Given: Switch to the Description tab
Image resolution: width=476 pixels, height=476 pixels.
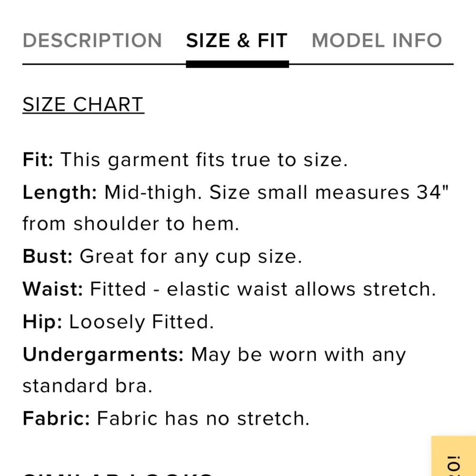Looking at the screenshot, I should click(92, 40).
